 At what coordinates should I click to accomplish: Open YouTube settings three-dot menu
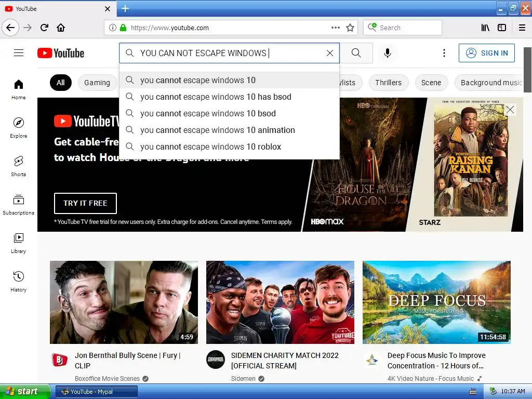click(x=444, y=53)
